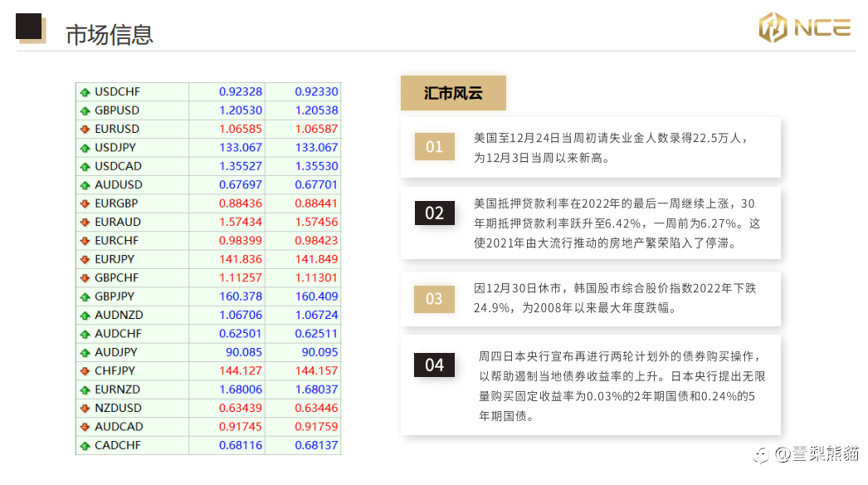Click the green up arrow beside AUDCHF
The width and height of the screenshot is (868, 485).
(85, 334)
